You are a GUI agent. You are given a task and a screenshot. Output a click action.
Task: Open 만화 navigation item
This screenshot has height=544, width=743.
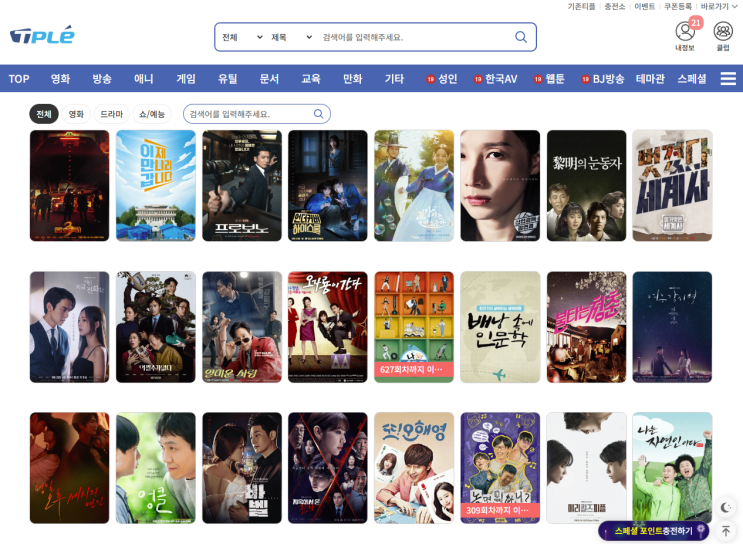353,79
